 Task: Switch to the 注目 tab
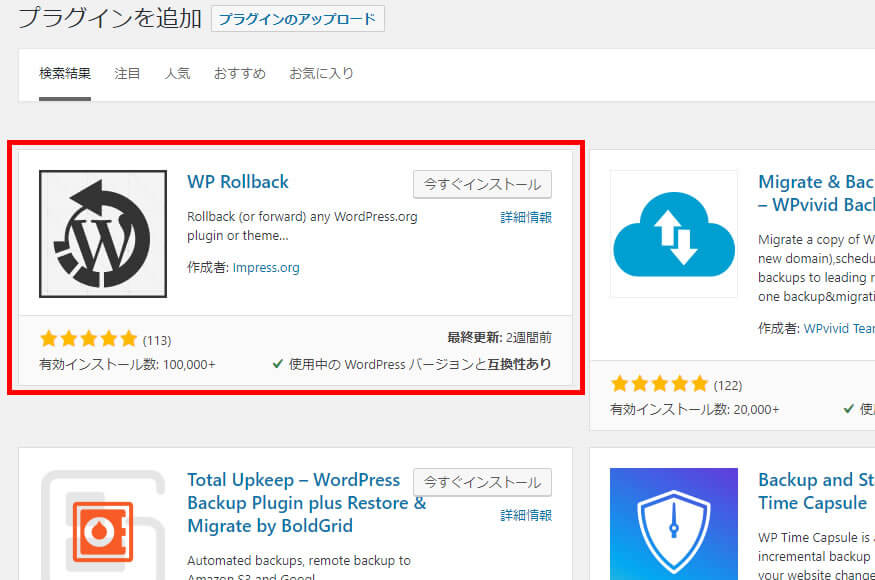tap(127, 73)
